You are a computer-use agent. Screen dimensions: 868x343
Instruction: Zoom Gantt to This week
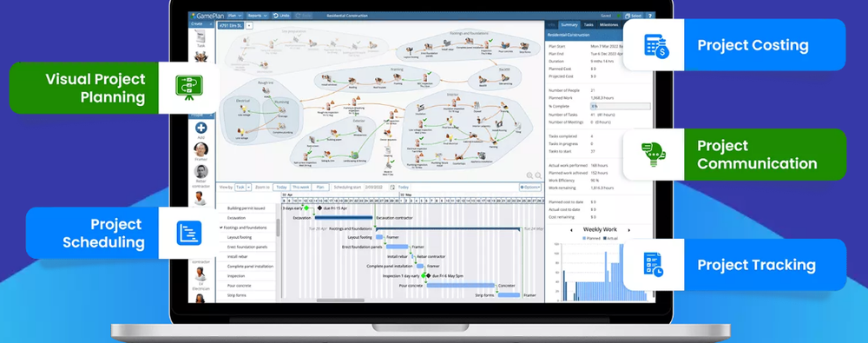[x=300, y=188]
